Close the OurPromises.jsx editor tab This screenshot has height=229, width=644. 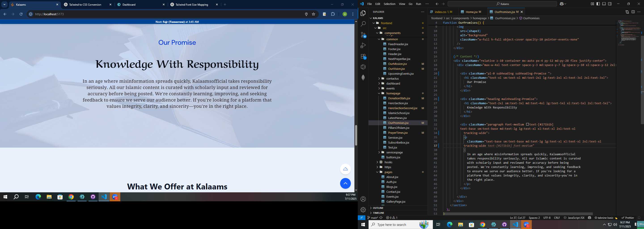click(x=522, y=12)
